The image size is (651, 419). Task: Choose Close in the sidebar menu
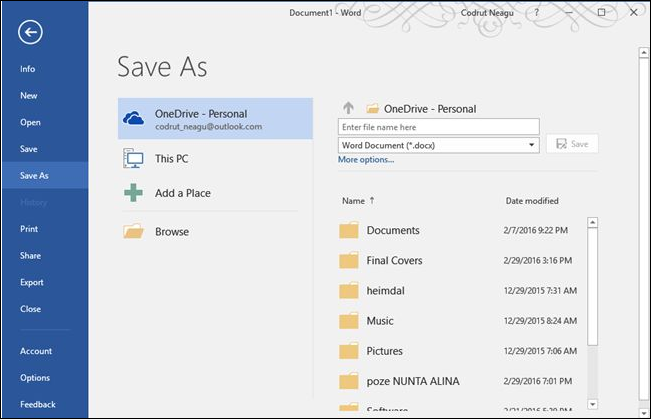pos(30,309)
